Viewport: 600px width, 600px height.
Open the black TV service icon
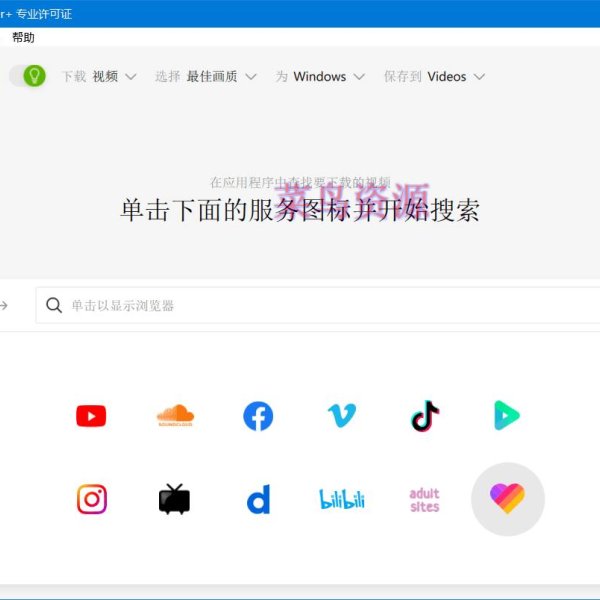pos(174,499)
